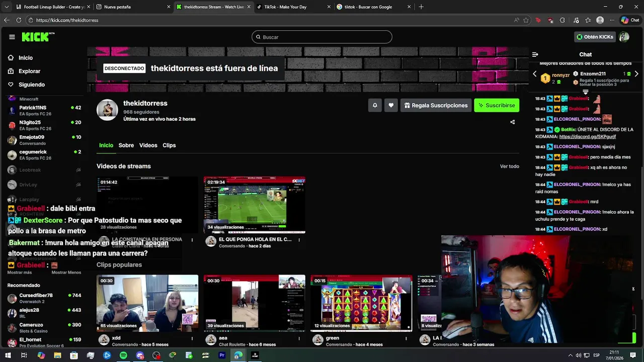Open Copilot Chat in browser toolbar

click(630, 20)
